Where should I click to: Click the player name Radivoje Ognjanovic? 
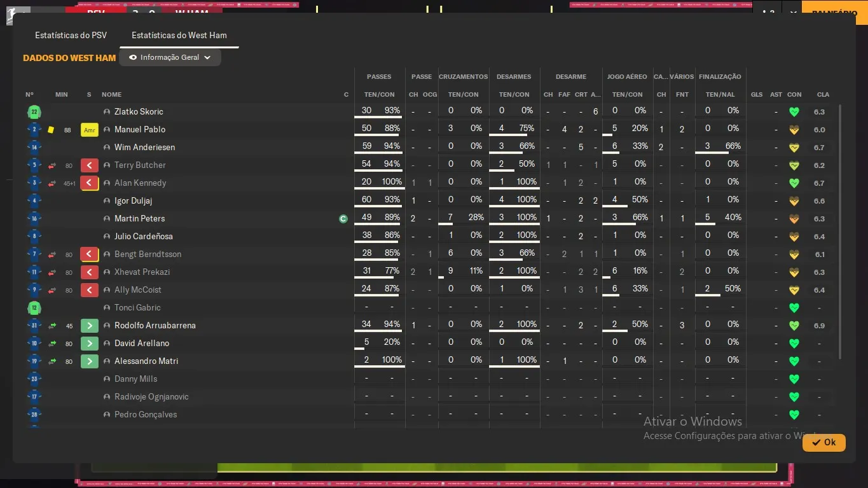click(x=151, y=397)
